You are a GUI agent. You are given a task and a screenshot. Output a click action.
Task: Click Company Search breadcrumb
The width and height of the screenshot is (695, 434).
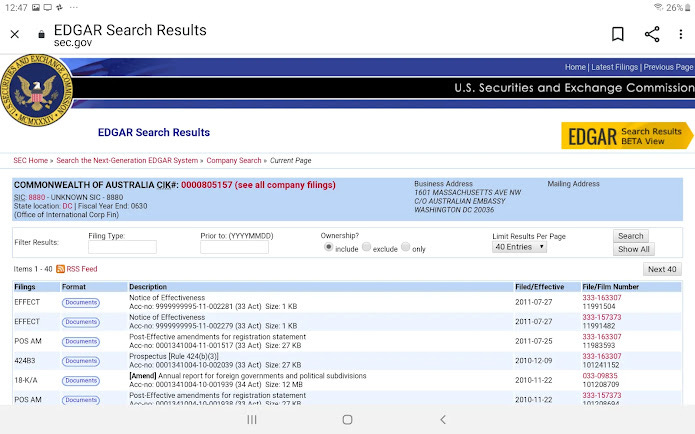(x=234, y=160)
